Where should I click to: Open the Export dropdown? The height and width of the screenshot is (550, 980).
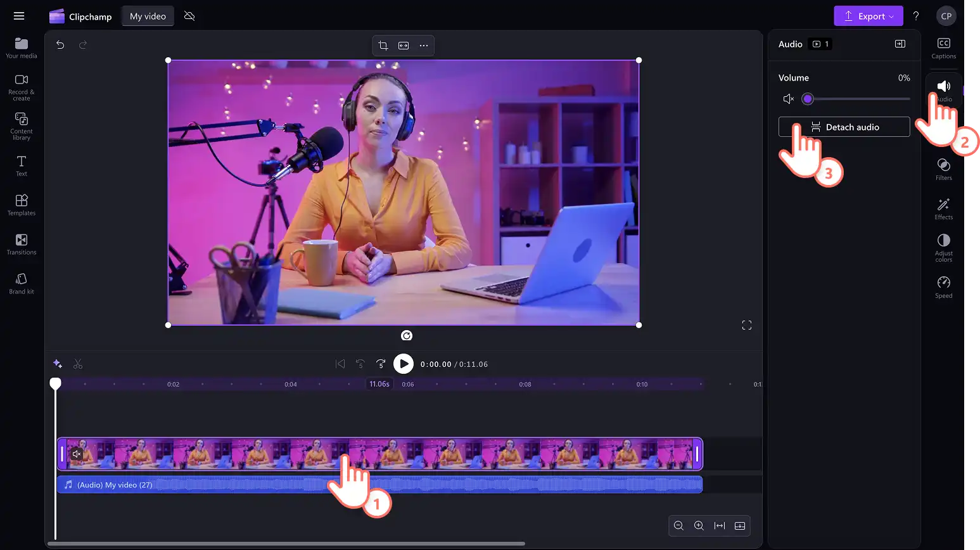pos(869,16)
